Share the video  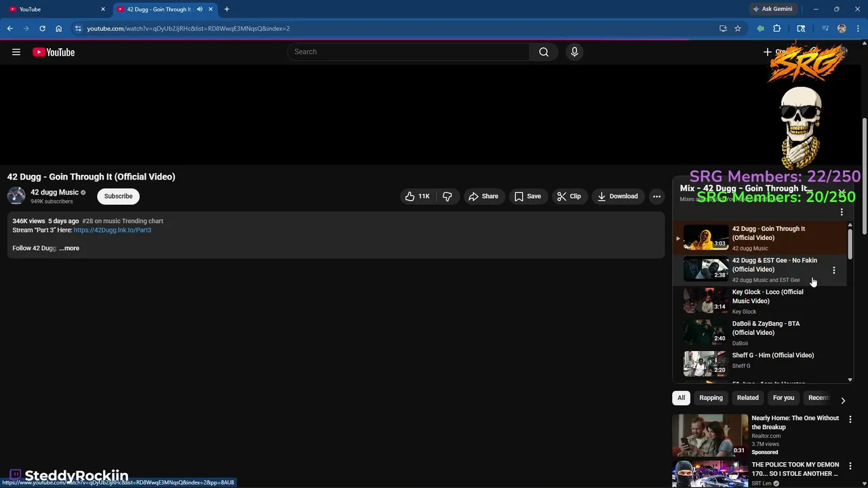click(x=484, y=197)
